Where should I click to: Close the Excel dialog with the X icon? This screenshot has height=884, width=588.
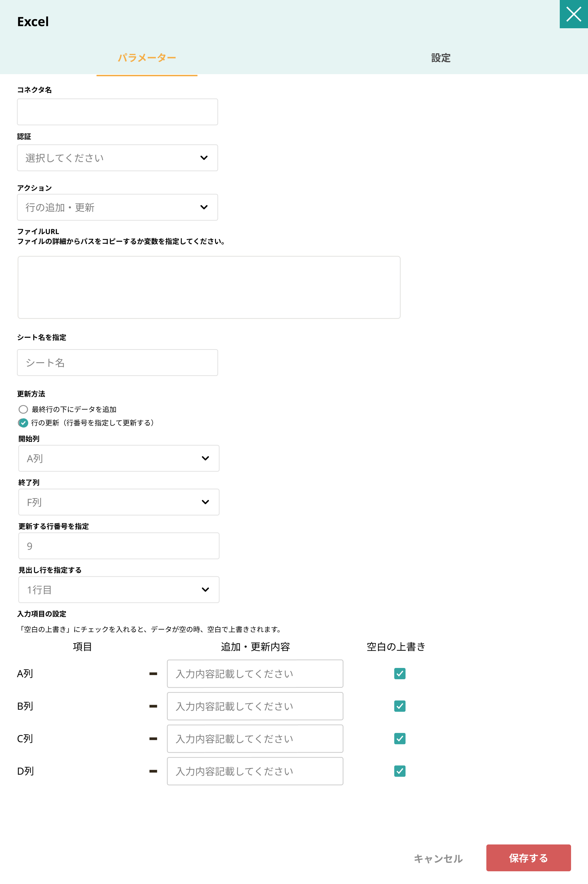pos(574,14)
